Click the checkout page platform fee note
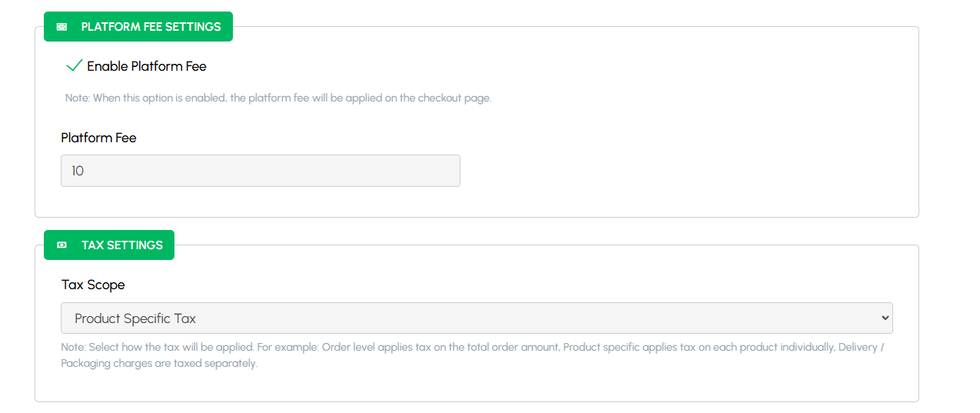Image resolution: width=980 pixels, height=413 pixels. [277, 98]
